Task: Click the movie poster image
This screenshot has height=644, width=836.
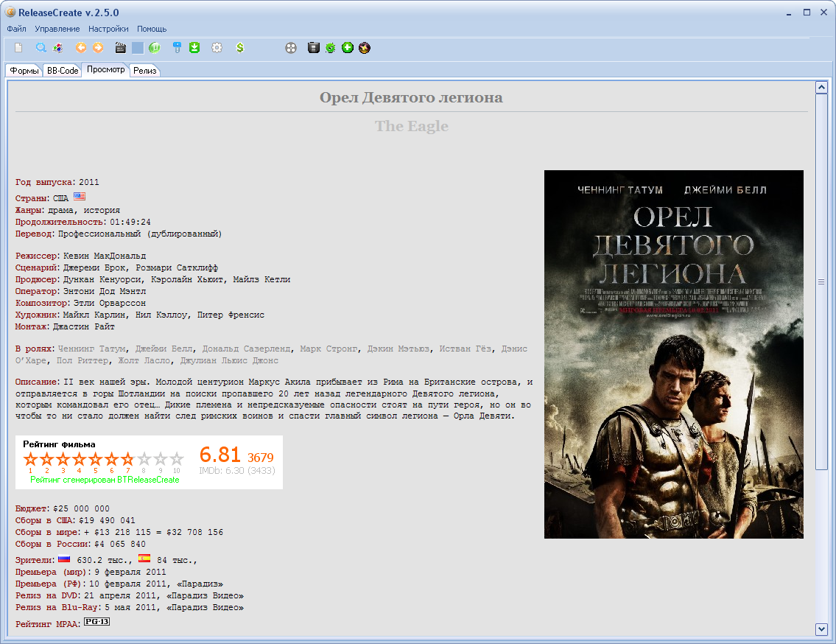Action: click(x=673, y=354)
